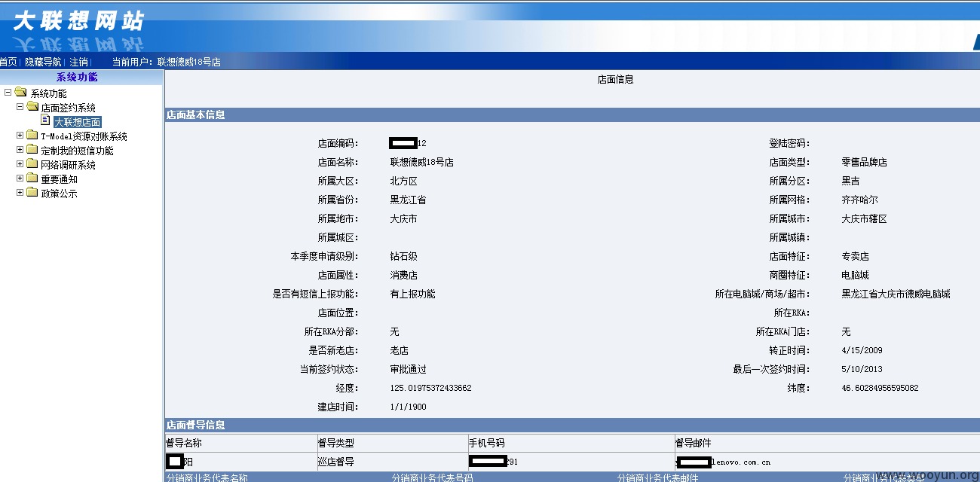The height and width of the screenshot is (482, 980).
Task: Click the 注销 logout link
Action: click(x=79, y=62)
